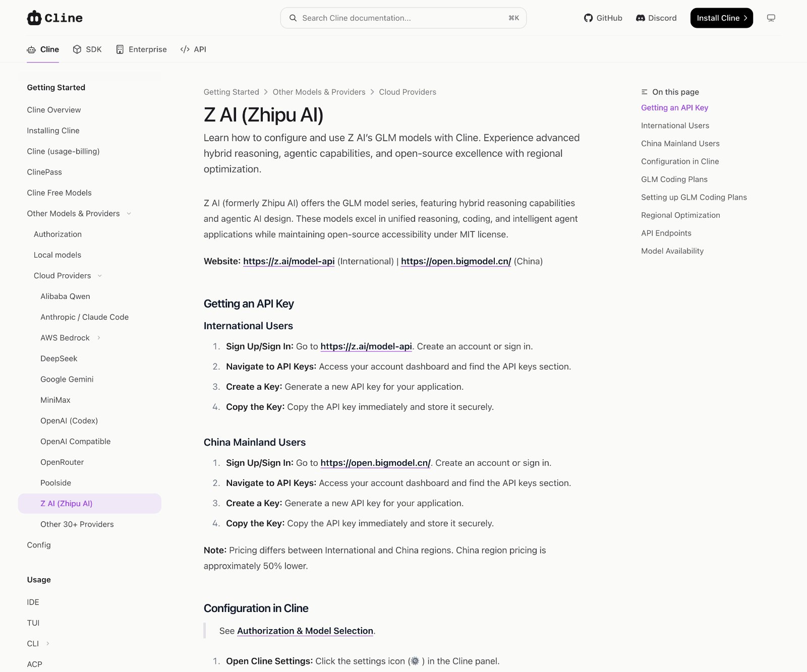This screenshot has height=672, width=807.
Task: Select Z AI (Zhipu AI) sidebar item
Action: [90, 504]
